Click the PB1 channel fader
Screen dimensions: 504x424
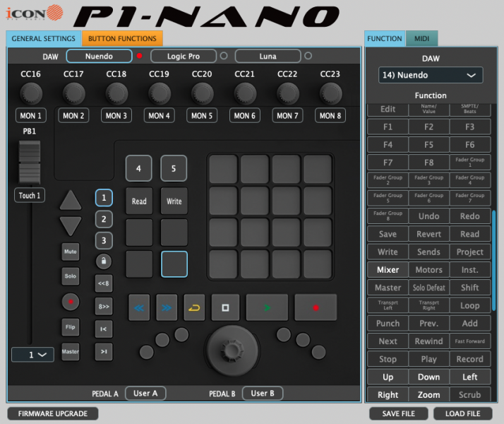pos(30,162)
